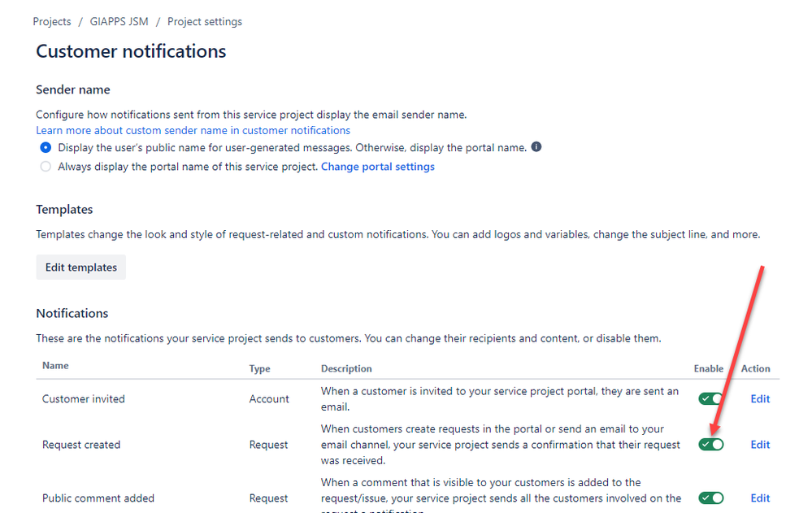Click the Enable column header
Screen dimensions: 812x513
click(x=708, y=368)
